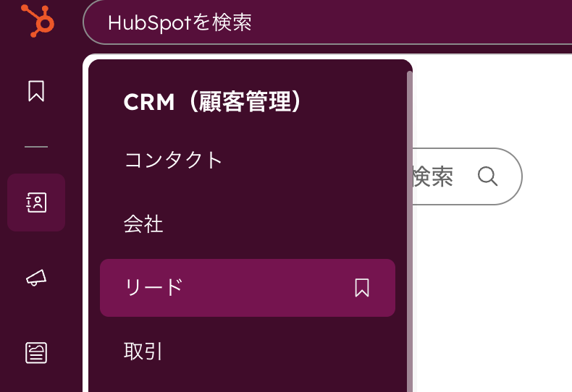The image size is (572, 392).
Task: Click the CRM flyout menu scrollbar
Action: click(409, 231)
